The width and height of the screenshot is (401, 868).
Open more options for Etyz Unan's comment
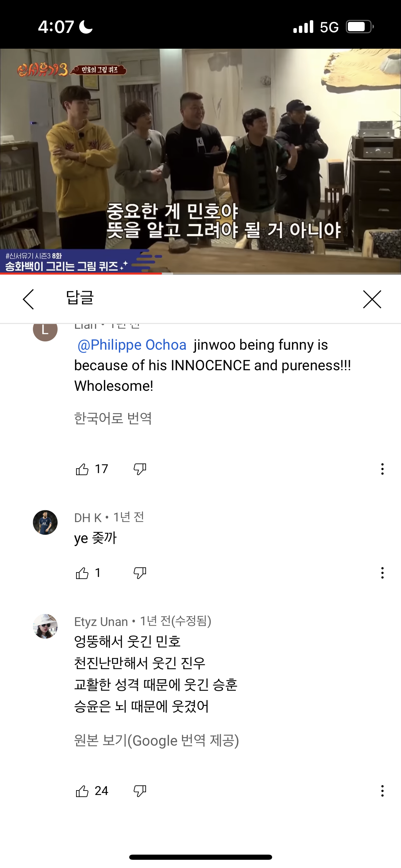point(382,791)
